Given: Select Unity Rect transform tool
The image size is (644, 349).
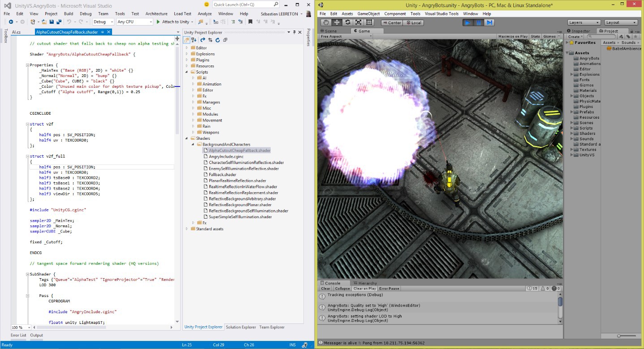Looking at the screenshot, I should tap(369, 22).
